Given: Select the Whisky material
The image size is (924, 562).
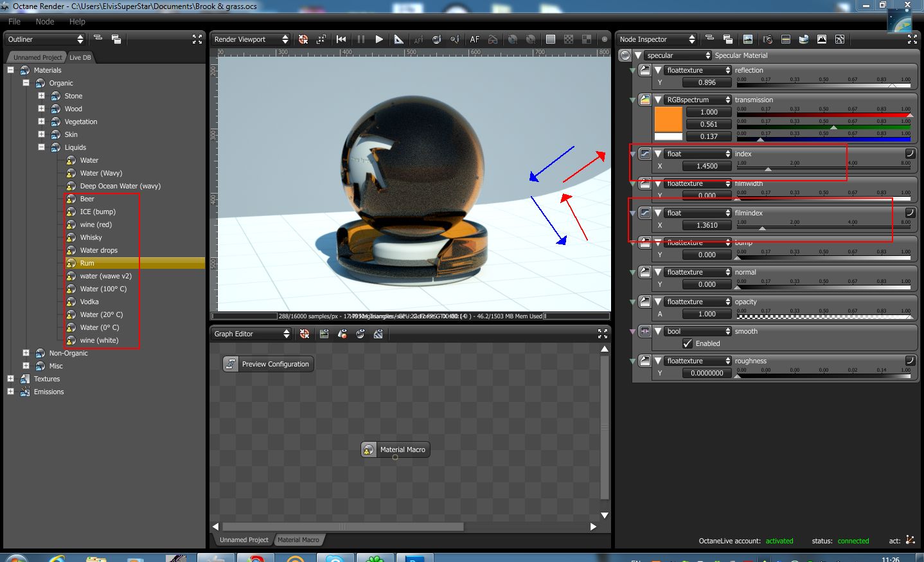Looking at the screenshot, I should (x=91, y=237).
